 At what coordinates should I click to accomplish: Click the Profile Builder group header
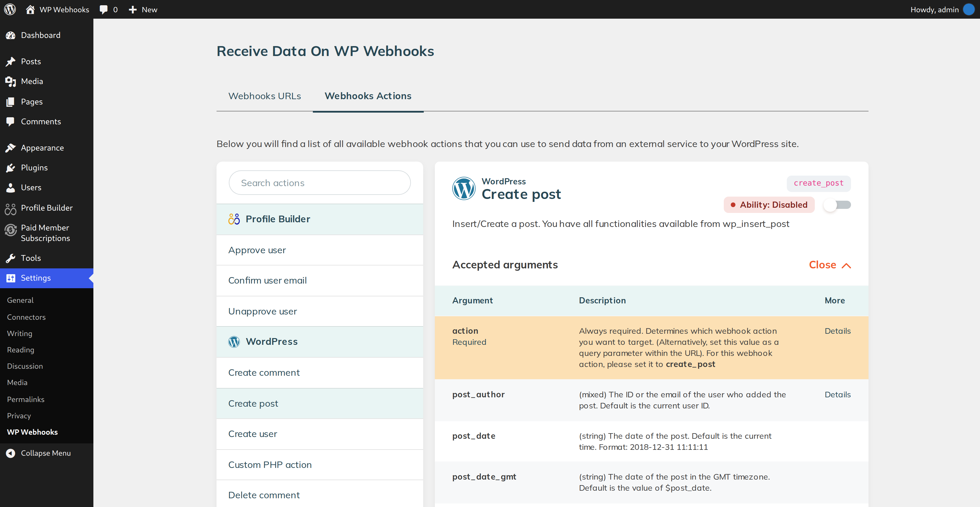[x=320, y=219]
